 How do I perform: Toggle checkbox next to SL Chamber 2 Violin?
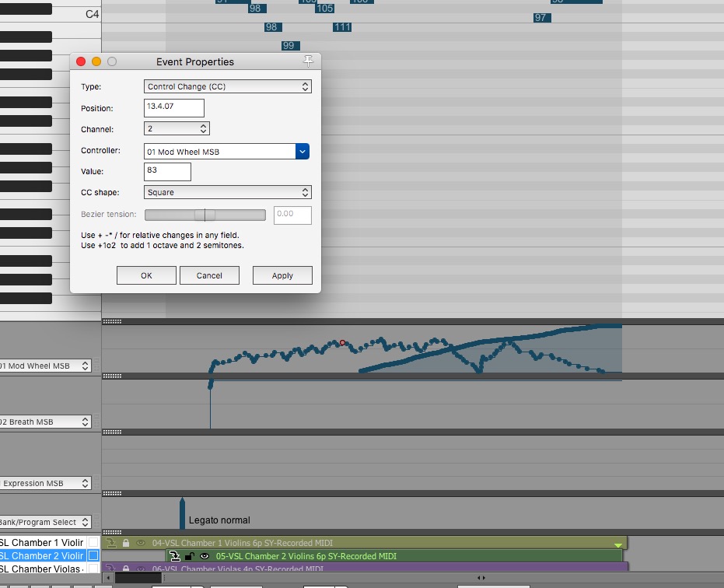point(93,555)
